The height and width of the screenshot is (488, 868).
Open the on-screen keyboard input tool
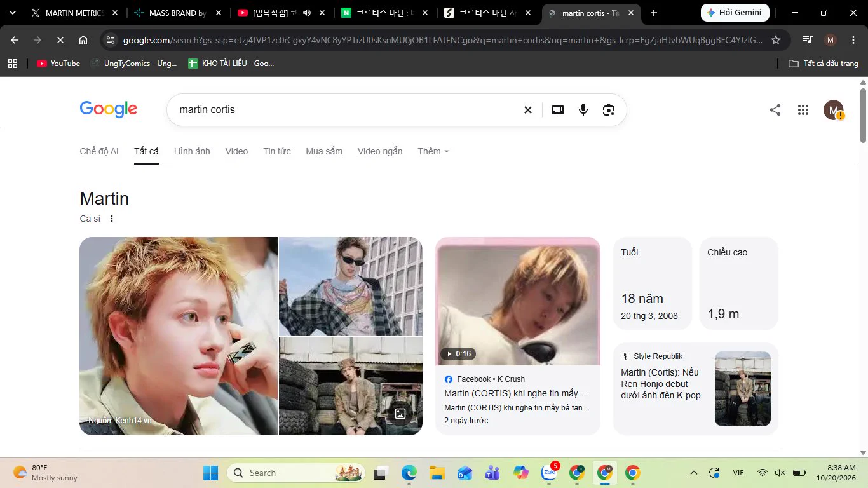558,110
